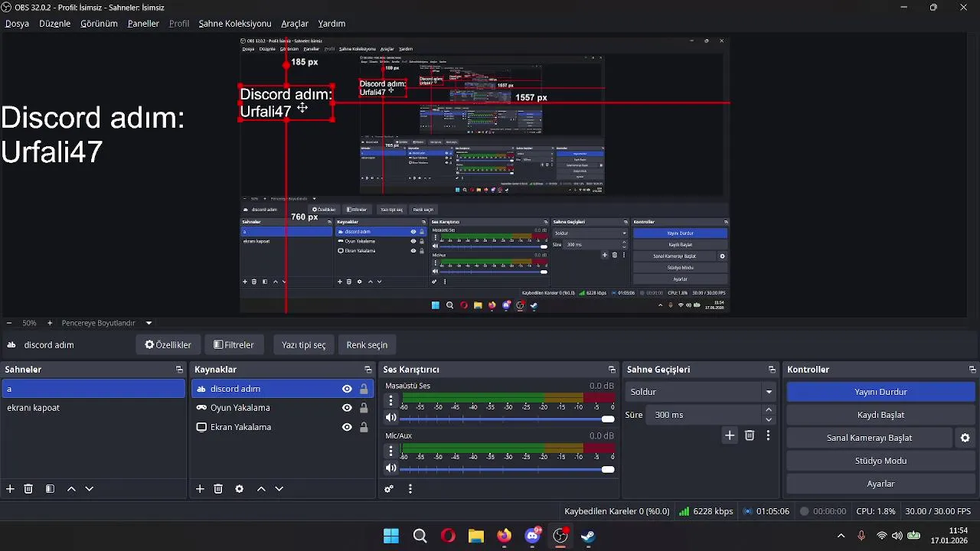Open the Dosya menu

[x=17, y=24]
